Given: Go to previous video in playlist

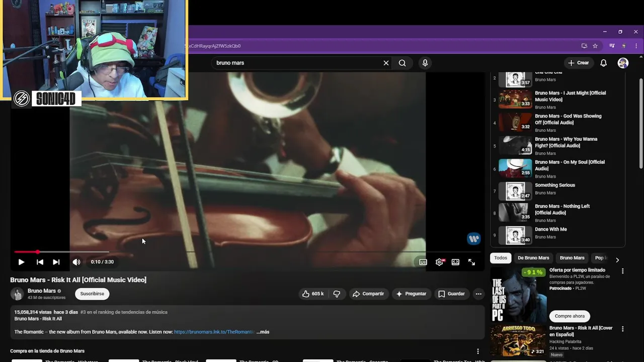Looking at the screenshot, I should (x=40, y=262).
